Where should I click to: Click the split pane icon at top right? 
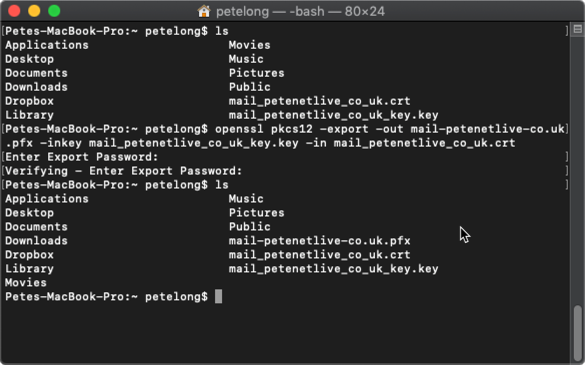(578, 29)
